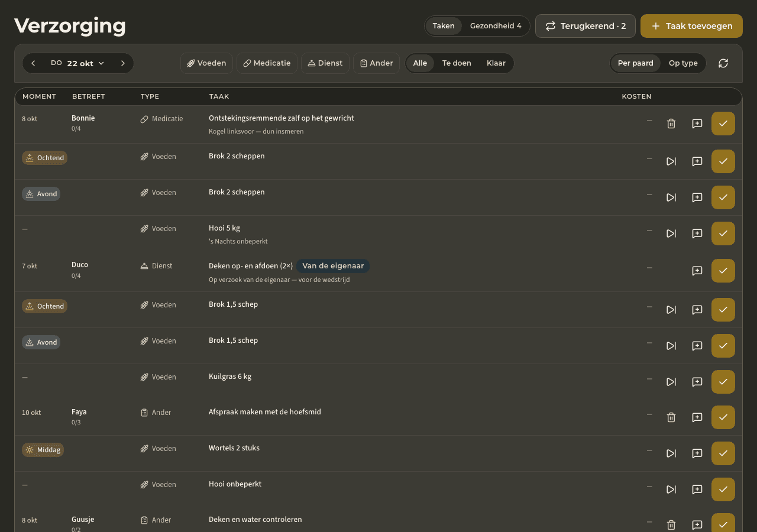
Task: Select the Duco horse name
Action: click(80, 265)
